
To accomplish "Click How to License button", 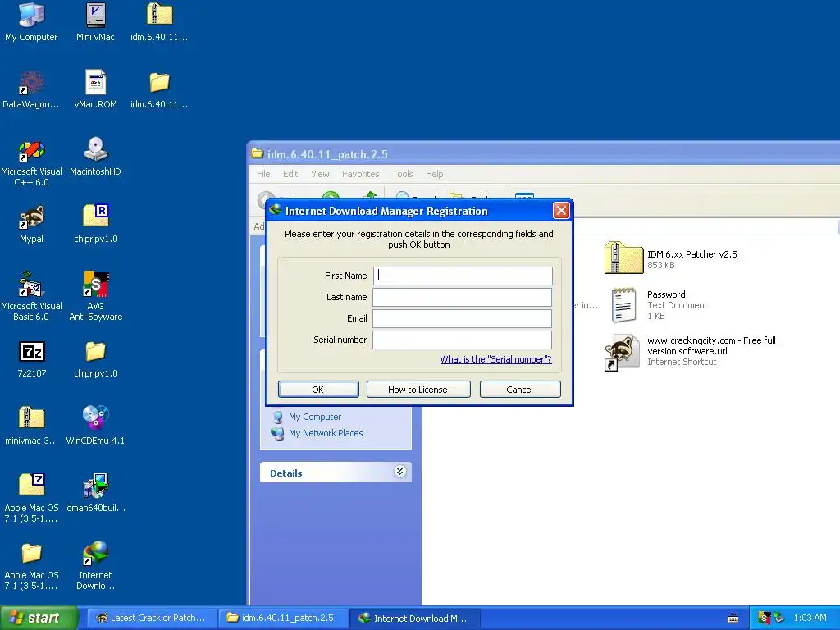I will pos(418,390).
